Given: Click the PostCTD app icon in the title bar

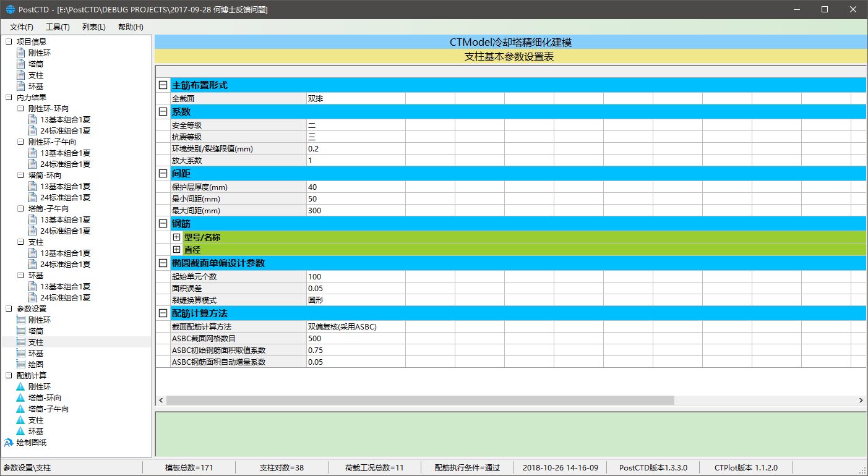Looking at the screenshot, I should click(x=10, y=10).
